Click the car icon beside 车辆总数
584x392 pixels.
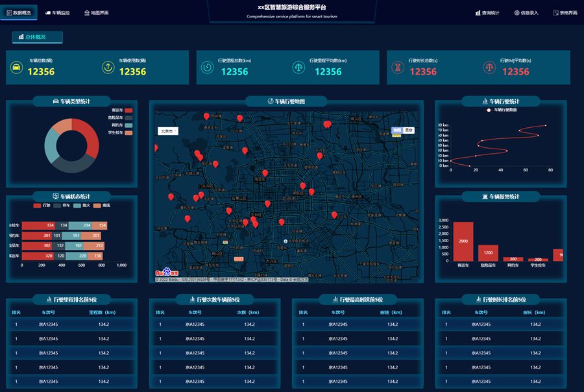point(15,67)
